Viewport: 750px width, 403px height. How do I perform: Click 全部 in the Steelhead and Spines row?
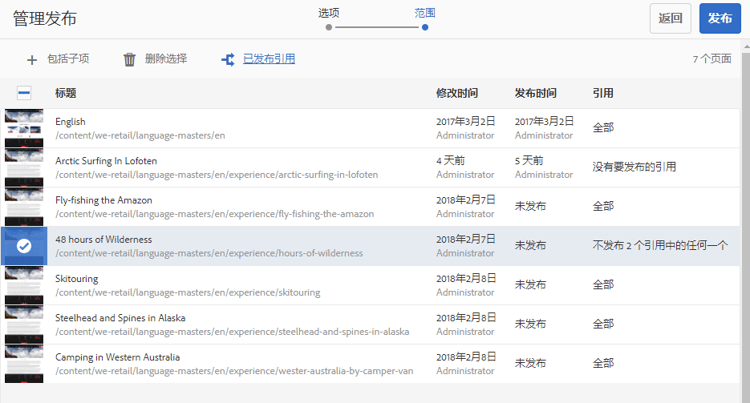[x=603, y=324]
